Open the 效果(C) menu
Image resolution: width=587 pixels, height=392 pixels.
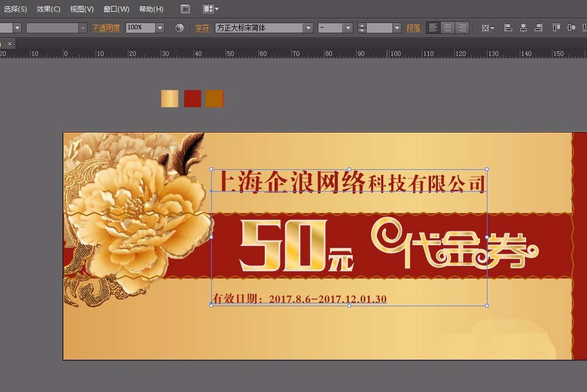coord(48,9)
